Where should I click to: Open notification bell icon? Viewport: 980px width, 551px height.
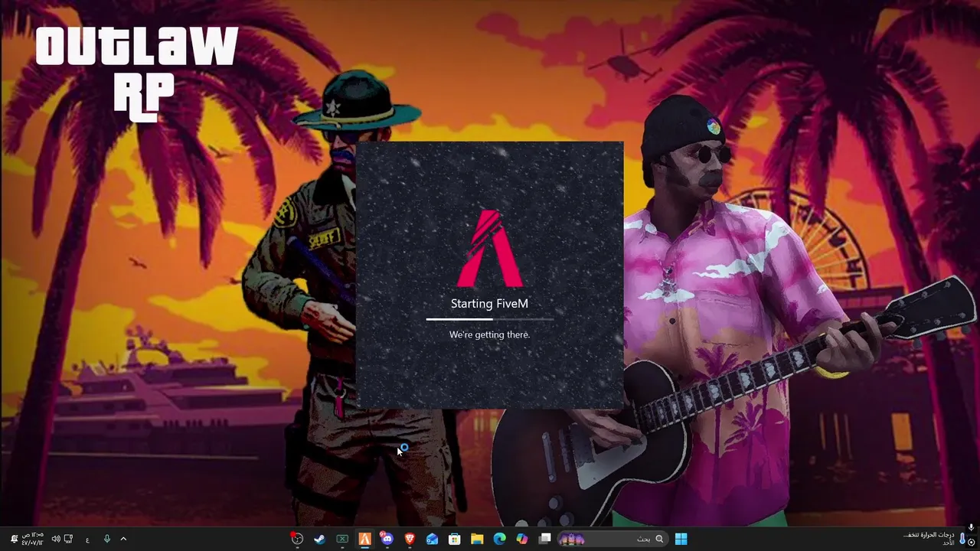[x=13, y=539]
